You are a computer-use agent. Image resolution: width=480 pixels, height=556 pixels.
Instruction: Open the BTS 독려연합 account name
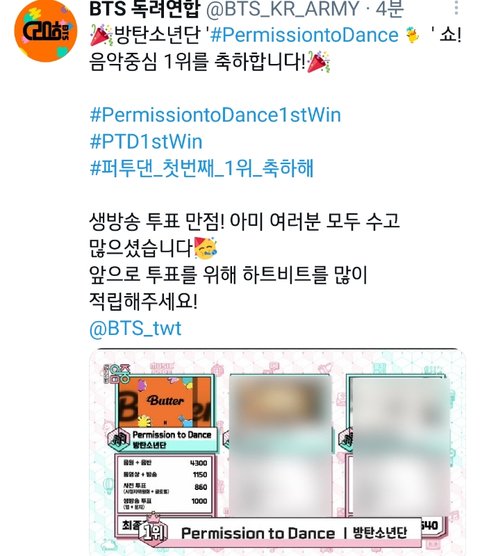[x=145, y=8]
